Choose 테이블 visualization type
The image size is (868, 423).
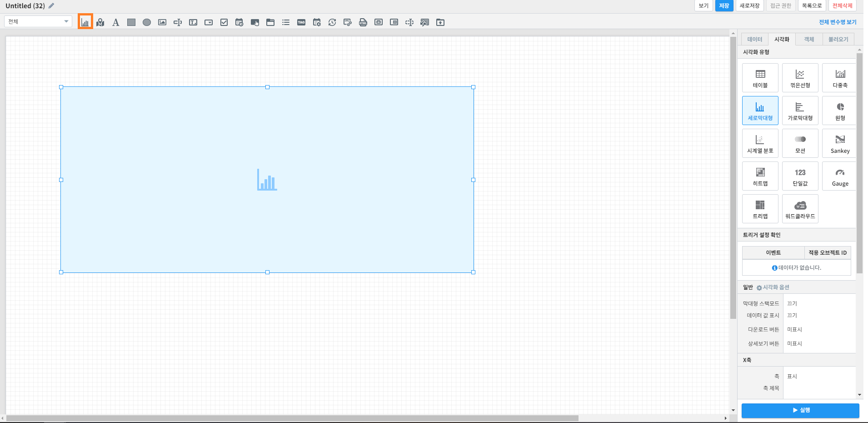[x=760, y=78]
